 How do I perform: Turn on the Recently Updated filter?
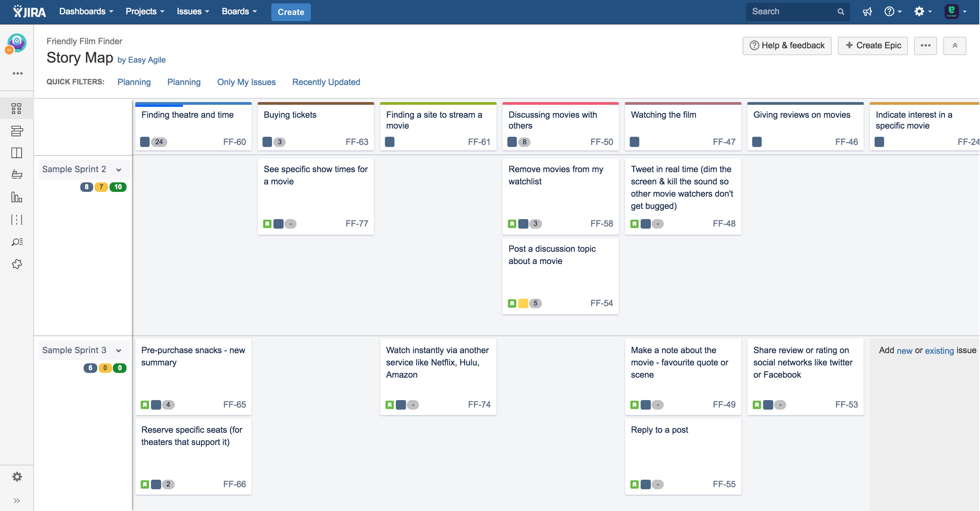[326, 82]
